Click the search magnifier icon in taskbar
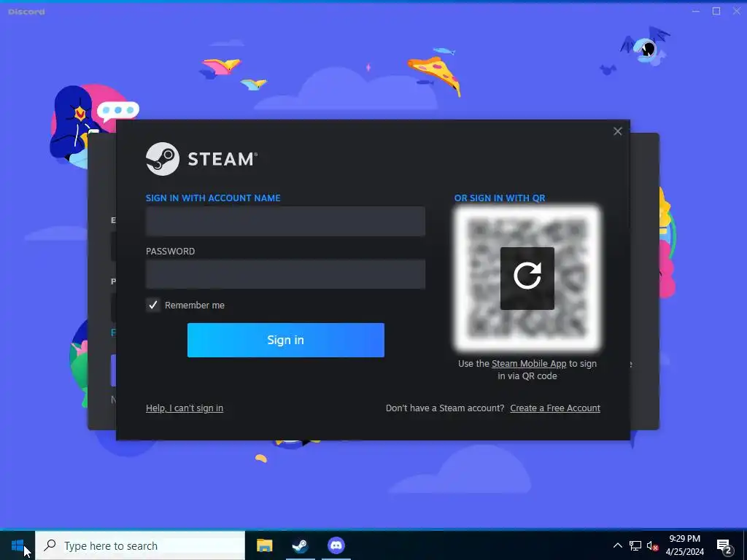The image size is (747, 560). pyautogui.click(x=50, y=545)
